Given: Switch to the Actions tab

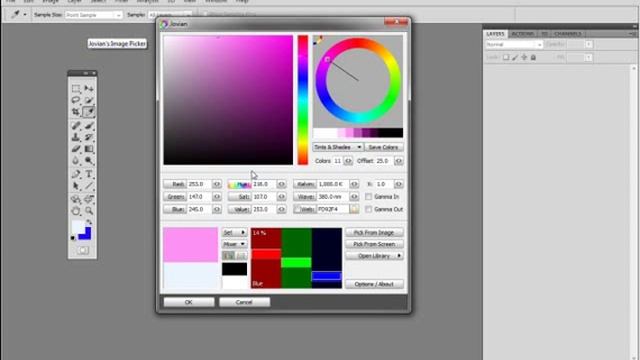Looking at the screenshot, I should (522, 34).
